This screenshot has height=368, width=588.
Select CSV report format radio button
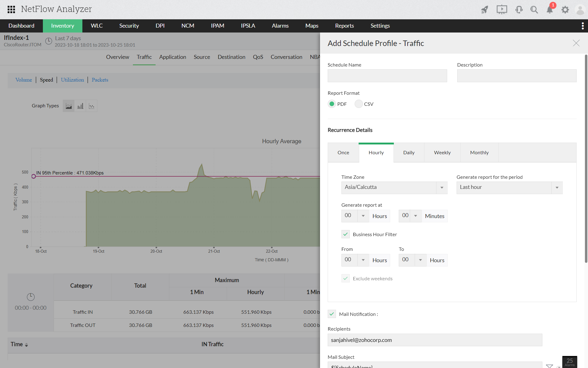point(358,104)
